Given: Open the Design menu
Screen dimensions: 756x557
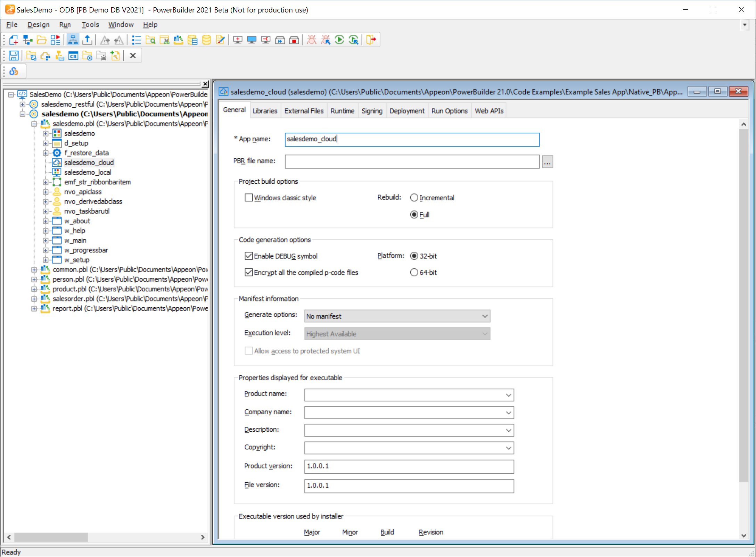Looking at the screenshot, I should tap(39, 25).
